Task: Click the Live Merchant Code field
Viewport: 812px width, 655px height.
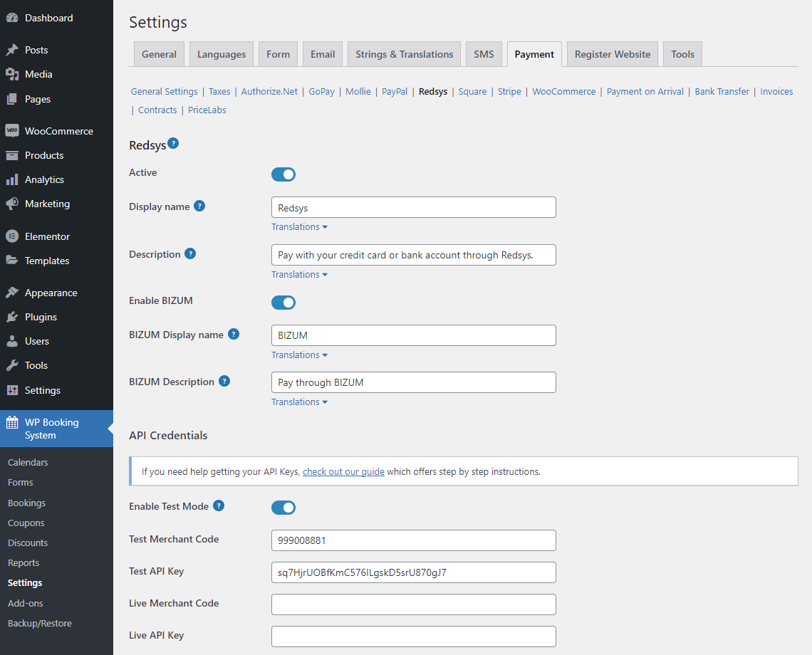Action: 414,604
